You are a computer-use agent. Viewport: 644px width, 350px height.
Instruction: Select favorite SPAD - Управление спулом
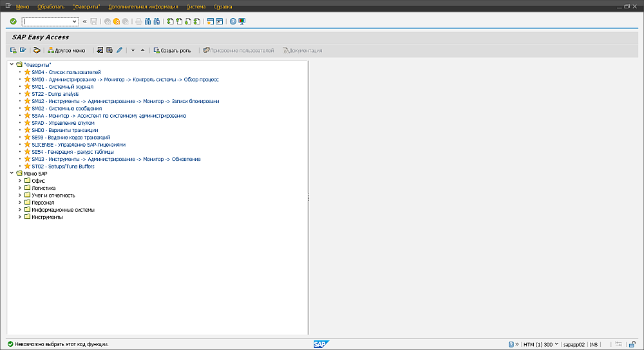[x=63, y=123]
